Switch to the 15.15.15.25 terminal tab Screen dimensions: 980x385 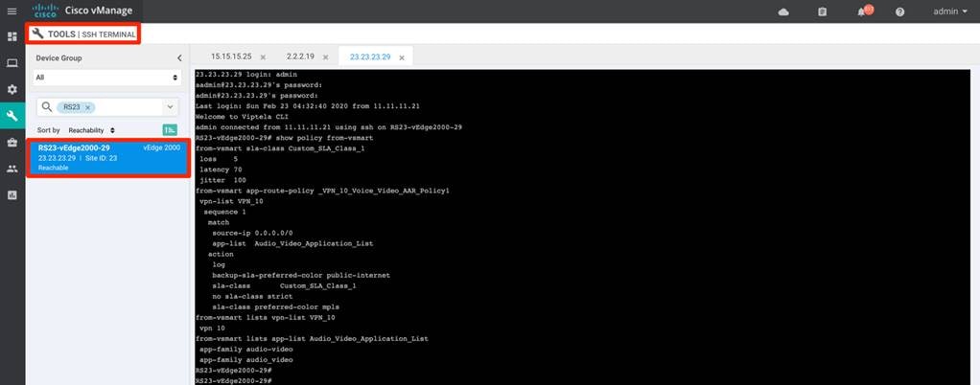pos(232,57)
